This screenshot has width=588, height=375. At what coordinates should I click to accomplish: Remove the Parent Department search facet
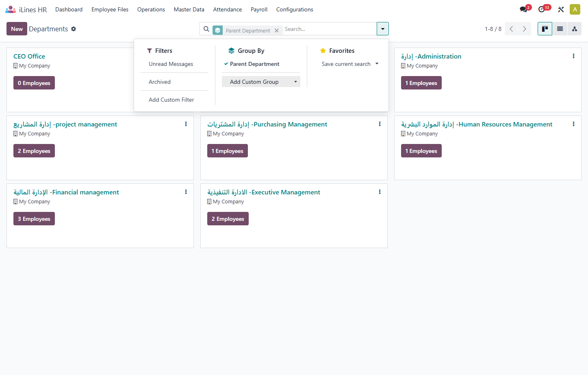(x=277, y=31)
